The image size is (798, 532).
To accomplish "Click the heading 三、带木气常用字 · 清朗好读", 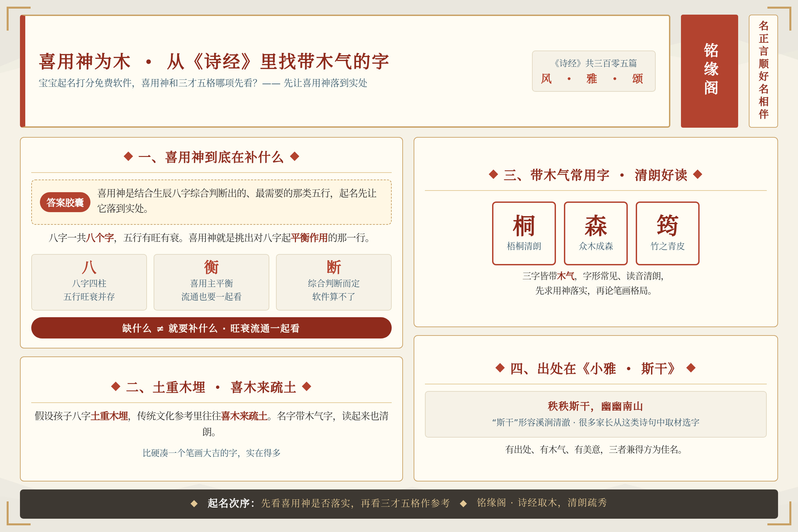I will [x=596, y=175].
